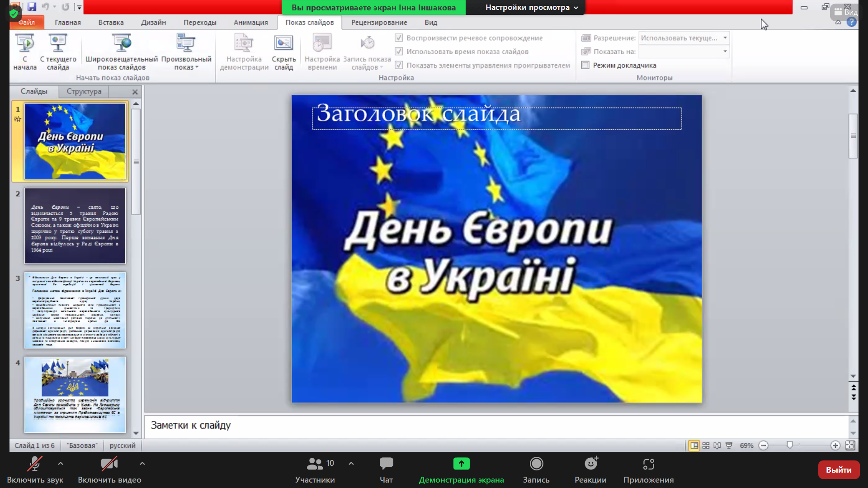The image size is (868, 488).
Task: Expand audio options arrow next to Включить звук
Action: [x=61, y=464]
